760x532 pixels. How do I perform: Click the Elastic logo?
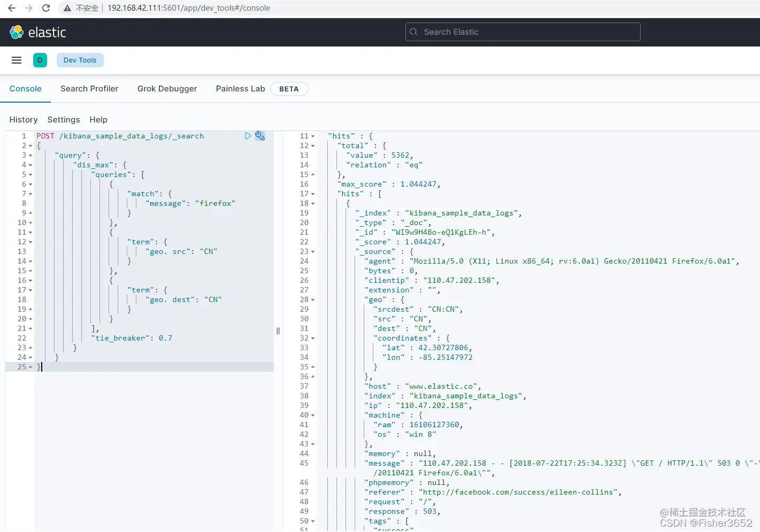[x=37, y=32]
